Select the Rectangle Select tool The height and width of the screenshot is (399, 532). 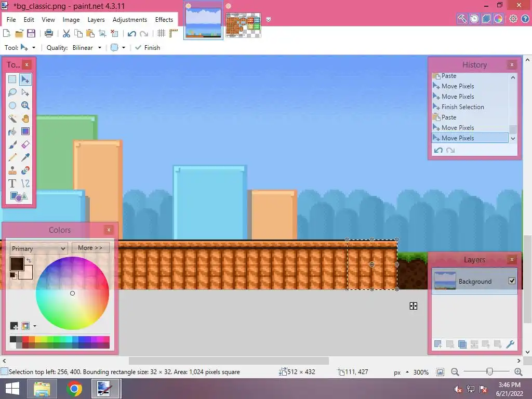(12, 79)
